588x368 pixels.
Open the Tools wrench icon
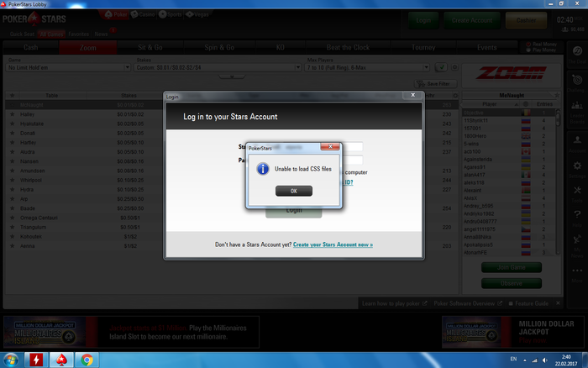(577, 190)
